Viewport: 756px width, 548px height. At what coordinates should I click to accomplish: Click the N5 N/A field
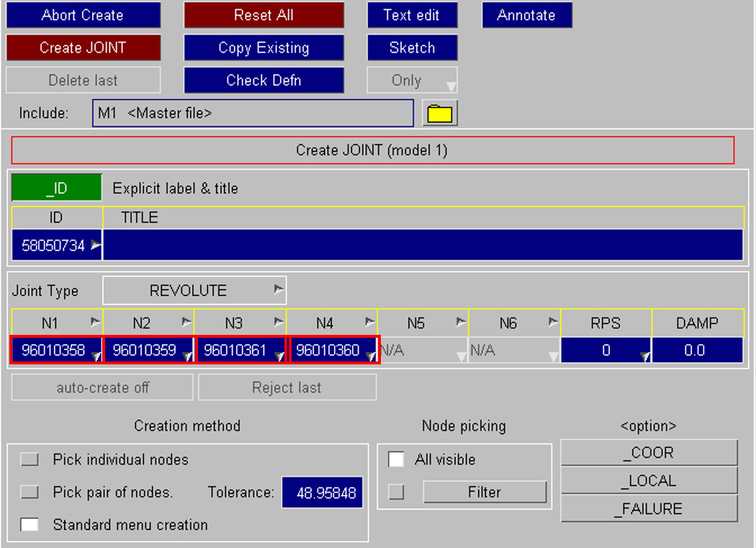(x=423, y=350)
